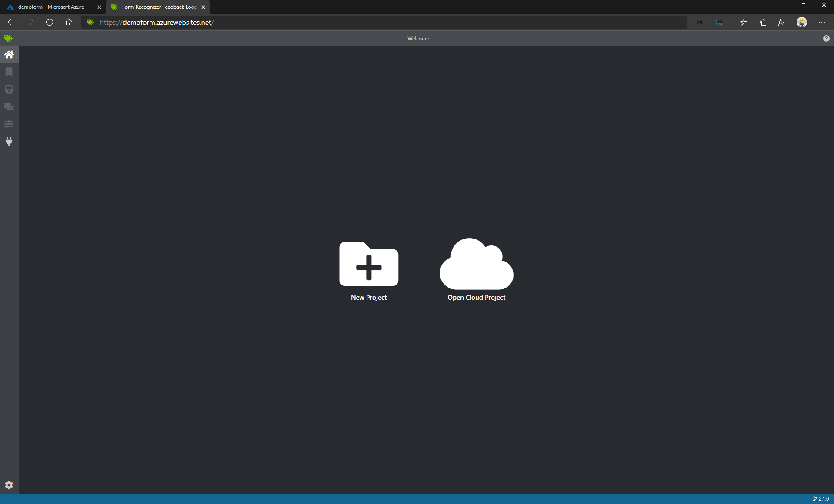Click the Open Cloud Project label
Viewport: 834px width, 504px height.
(x=477, y=297)
